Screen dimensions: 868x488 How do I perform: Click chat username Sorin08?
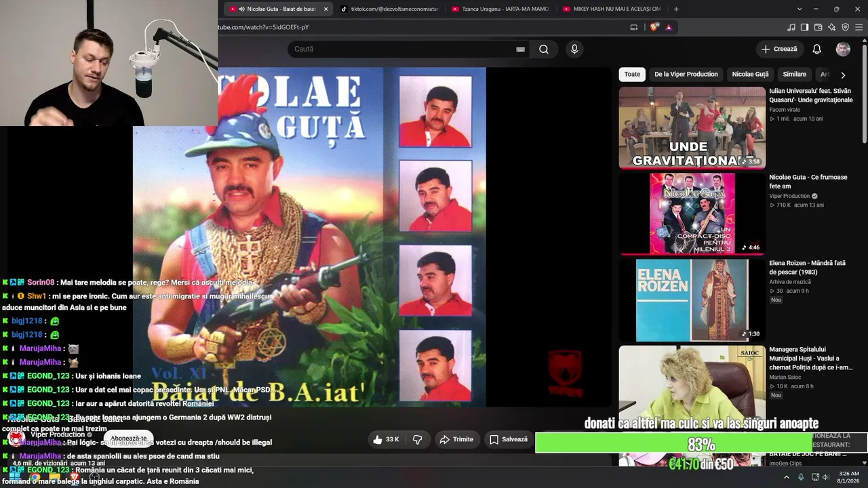[x=41, y=283]
